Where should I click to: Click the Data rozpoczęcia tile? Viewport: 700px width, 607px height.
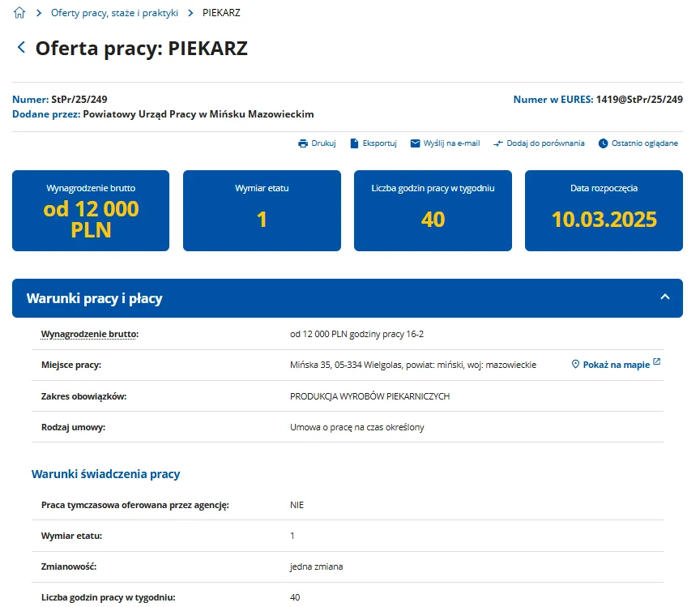tap(604, 211)
